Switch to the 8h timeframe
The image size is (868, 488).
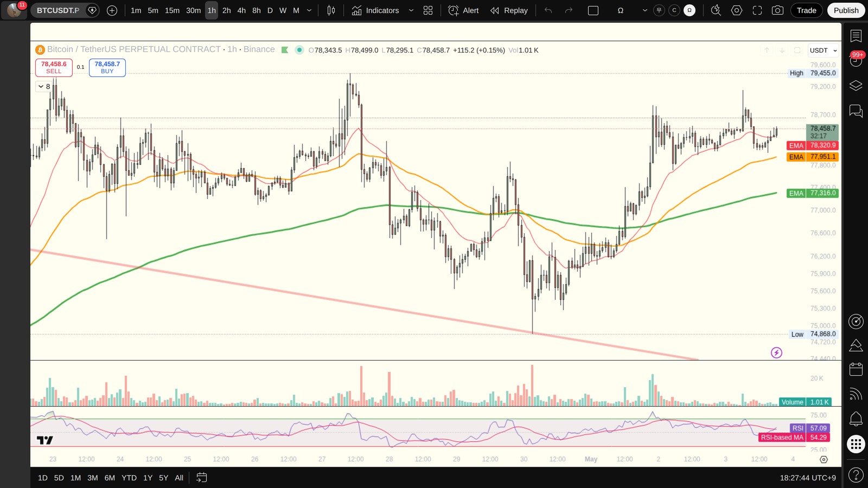coord(257,10)
